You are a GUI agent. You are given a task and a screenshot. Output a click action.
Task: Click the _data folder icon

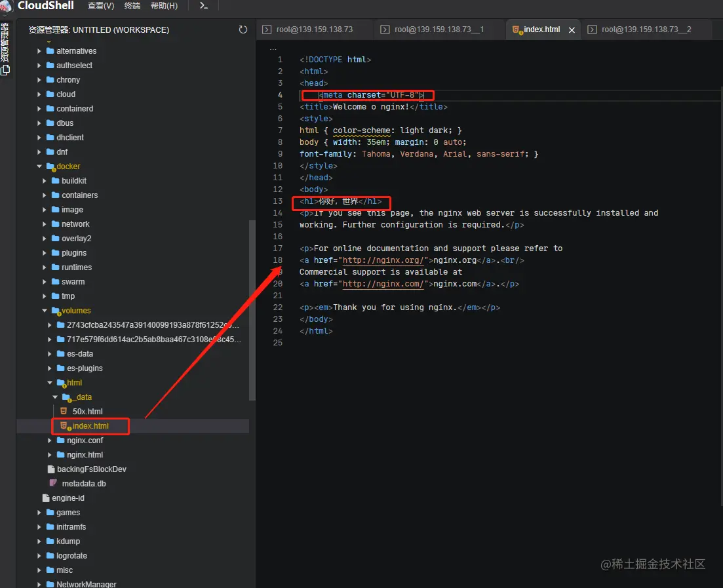click(x=66, y=397)
